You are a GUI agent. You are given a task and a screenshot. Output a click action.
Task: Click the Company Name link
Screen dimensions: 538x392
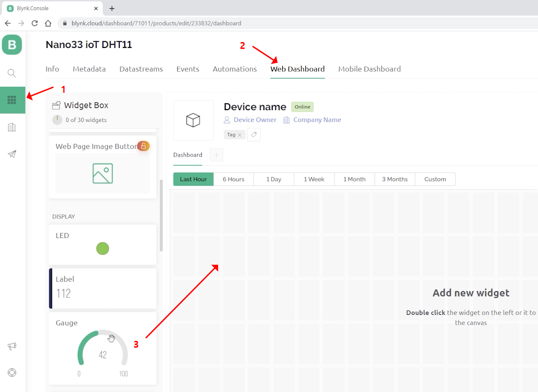317,120
